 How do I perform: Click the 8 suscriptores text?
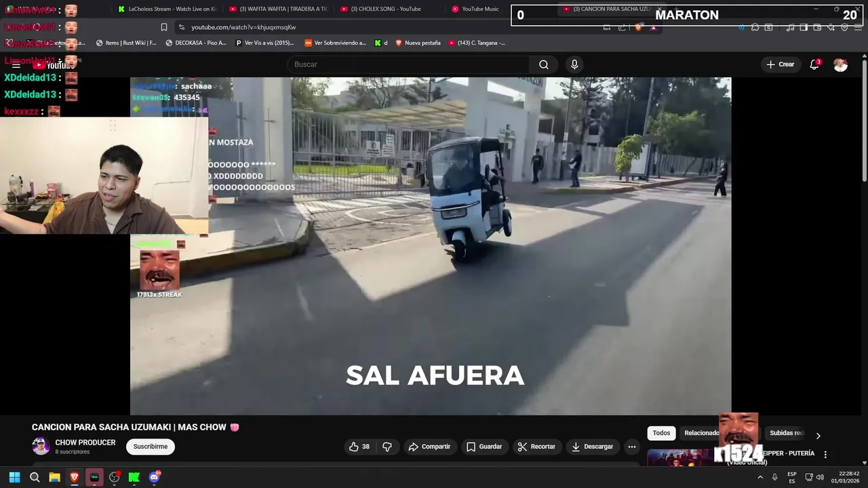[73, 452]
